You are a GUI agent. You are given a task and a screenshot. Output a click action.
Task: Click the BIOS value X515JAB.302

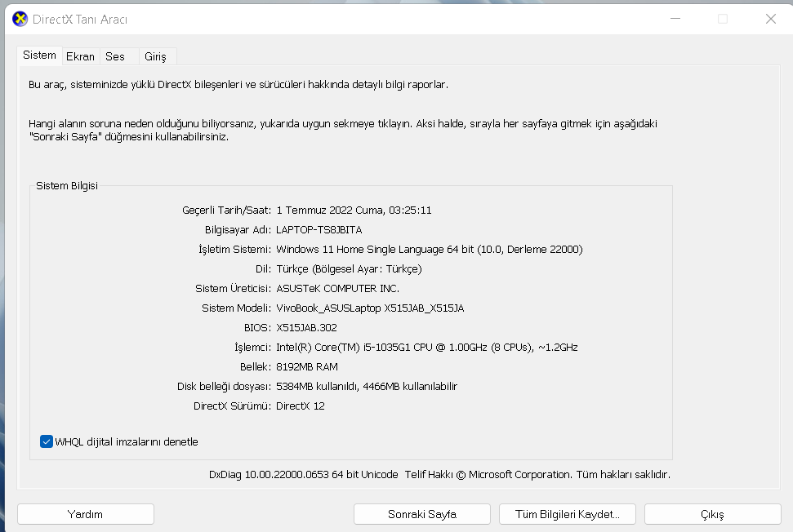306,328
